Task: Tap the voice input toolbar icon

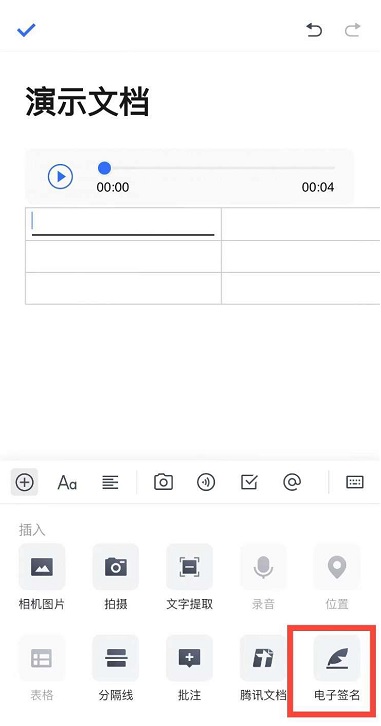Action: (206, 482)
